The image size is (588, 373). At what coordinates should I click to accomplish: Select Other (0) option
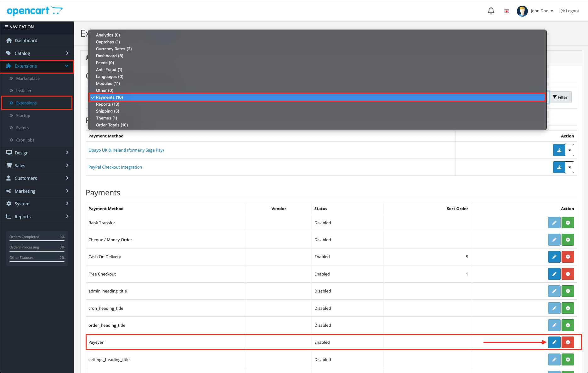click(x=317, y=90)
